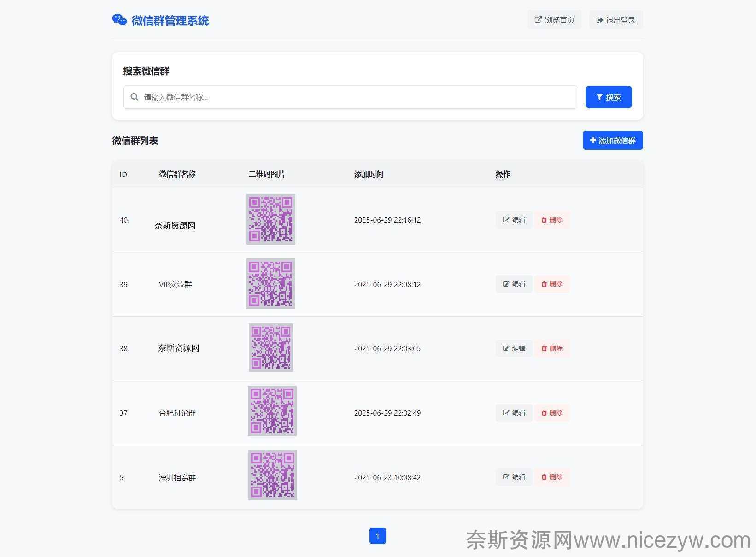Focus the 请输入微信群名称 search field
Image resolution: width=756 pixels, height=557 pixels.
[351, 97]
